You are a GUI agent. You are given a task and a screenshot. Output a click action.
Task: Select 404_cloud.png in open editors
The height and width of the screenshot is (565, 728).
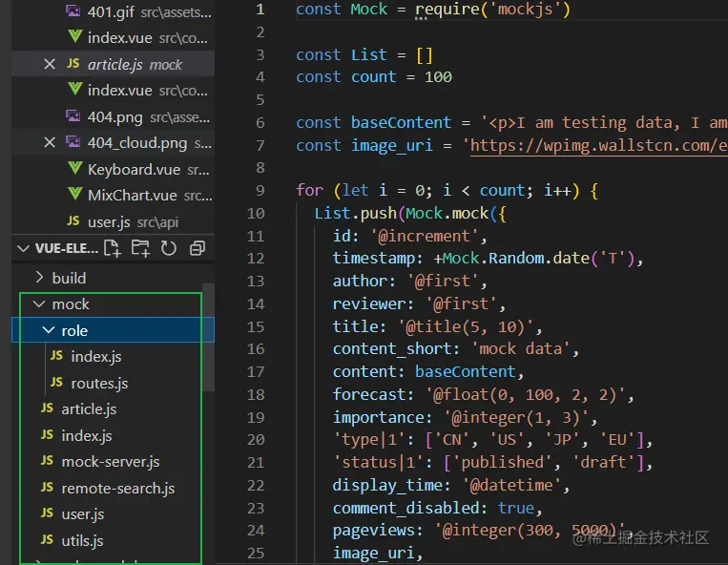[113, 142]
